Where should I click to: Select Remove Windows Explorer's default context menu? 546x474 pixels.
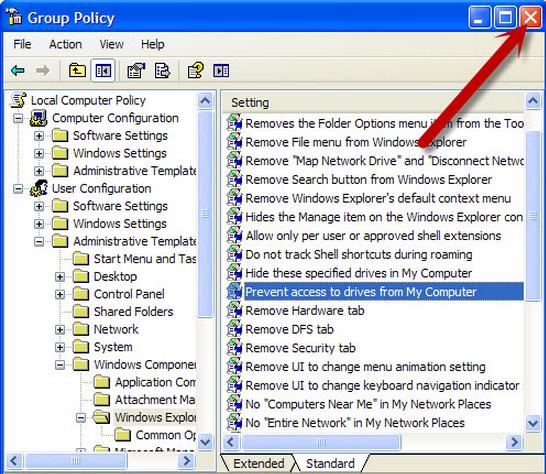pos(378,198)
